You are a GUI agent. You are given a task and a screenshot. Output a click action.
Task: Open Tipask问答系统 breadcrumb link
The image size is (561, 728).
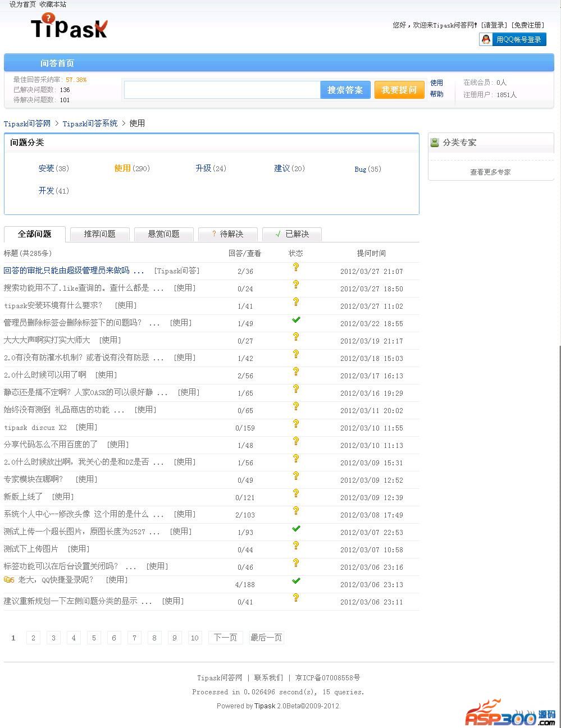[90, 123]
